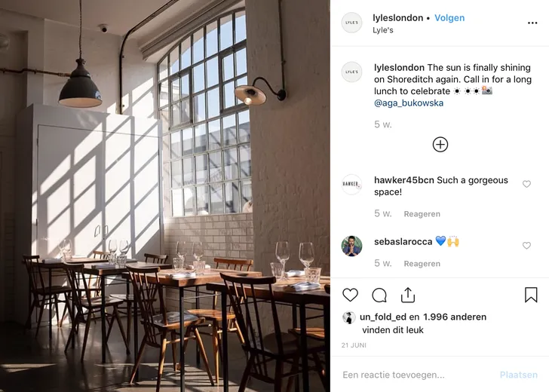This screenshot has height=392, width=549.
Task: Like hawker45bcn's comment
Action: (x=526, y=184)
